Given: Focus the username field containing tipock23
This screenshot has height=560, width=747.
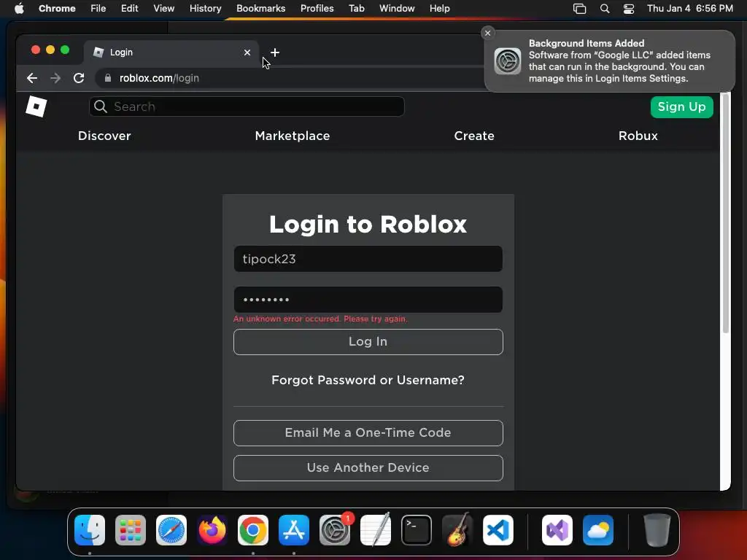Looking at the screenshot, I should (x=368, y=259).
